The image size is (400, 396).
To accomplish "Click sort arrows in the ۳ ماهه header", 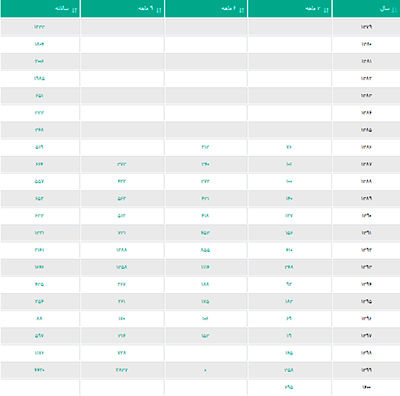I will [x=326, y=10].
